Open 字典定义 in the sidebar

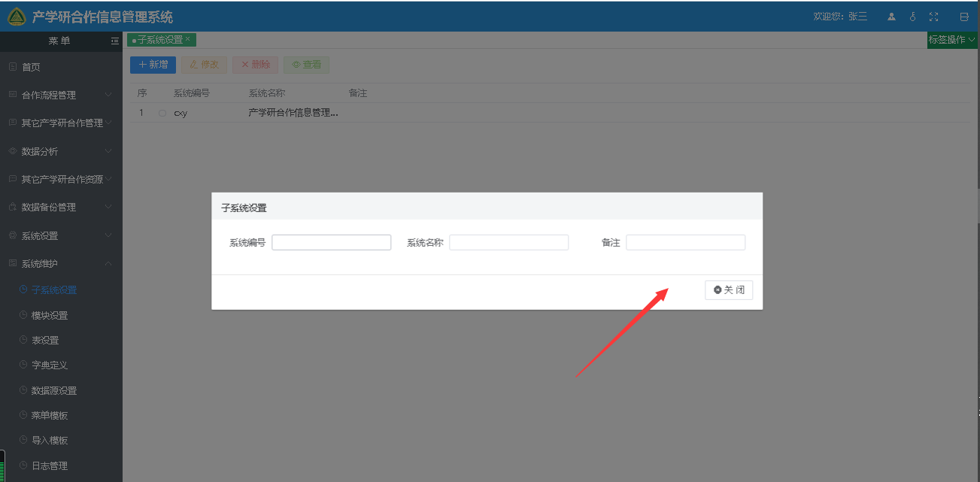50,365
